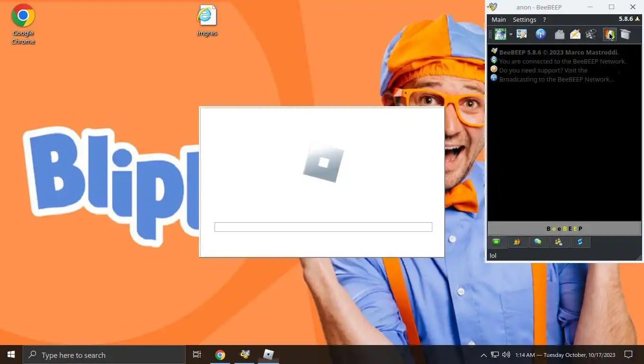Open the Windows Start menu
Viewport: 644px width, 364px height.
tap(11, 355)
